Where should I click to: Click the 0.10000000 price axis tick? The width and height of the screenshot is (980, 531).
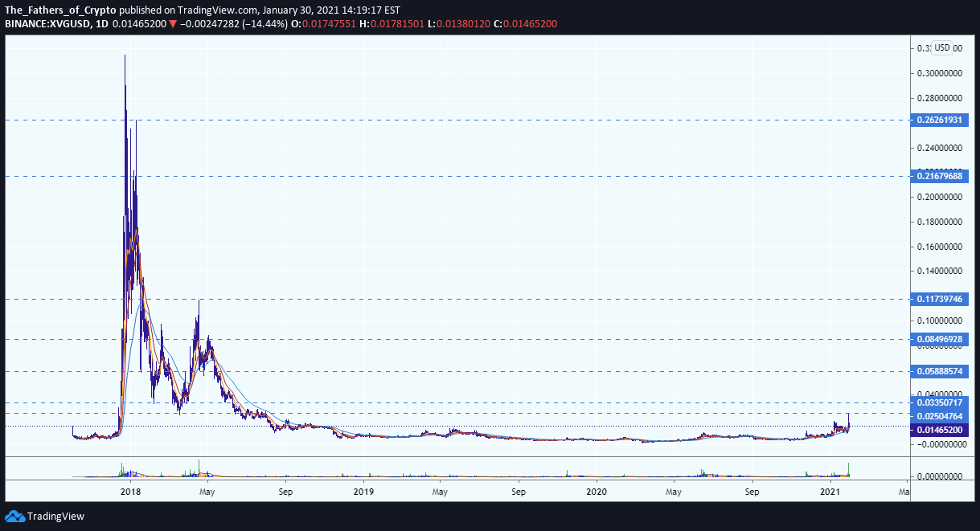tap(940, 321)
